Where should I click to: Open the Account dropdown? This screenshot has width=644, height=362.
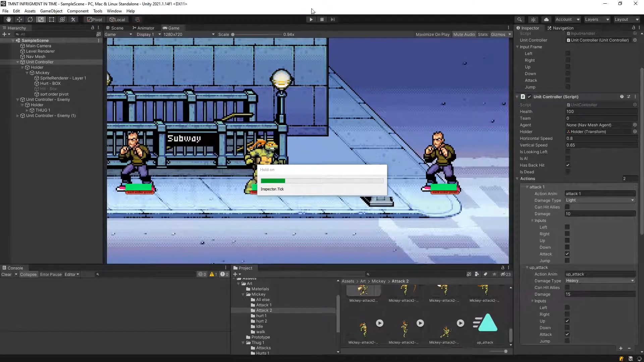(x=568, y=19)
